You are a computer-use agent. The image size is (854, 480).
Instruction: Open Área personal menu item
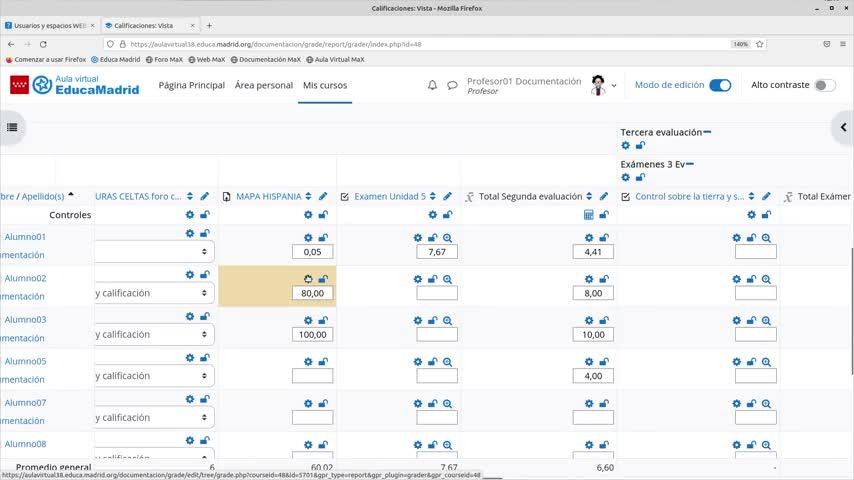pos(264,85)
